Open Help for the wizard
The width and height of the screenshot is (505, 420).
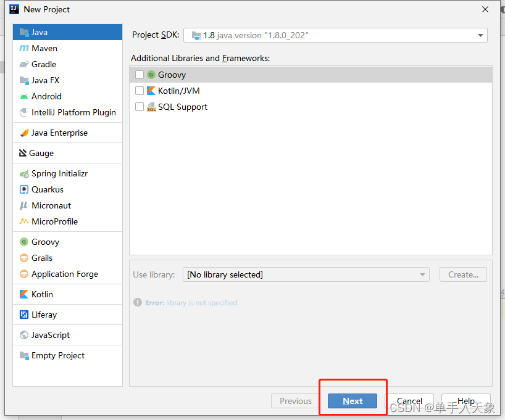click(466, 401)
